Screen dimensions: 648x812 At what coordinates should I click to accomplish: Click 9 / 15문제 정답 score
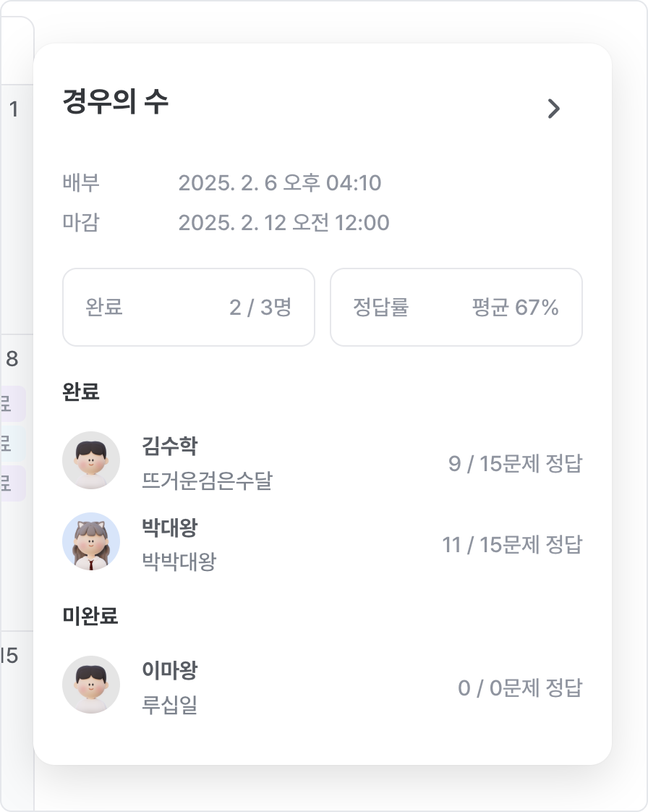click(516, 463)
